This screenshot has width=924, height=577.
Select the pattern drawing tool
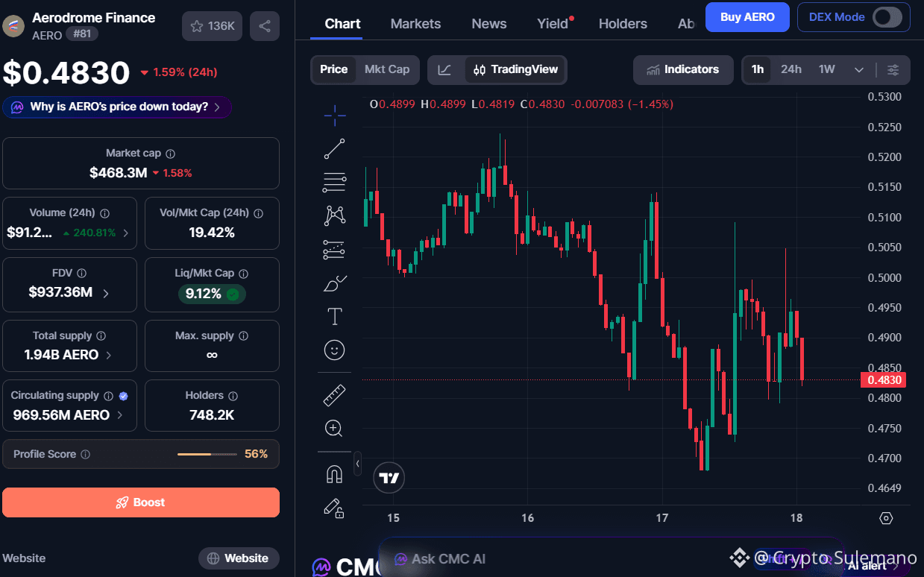click(x=335, y=215)
